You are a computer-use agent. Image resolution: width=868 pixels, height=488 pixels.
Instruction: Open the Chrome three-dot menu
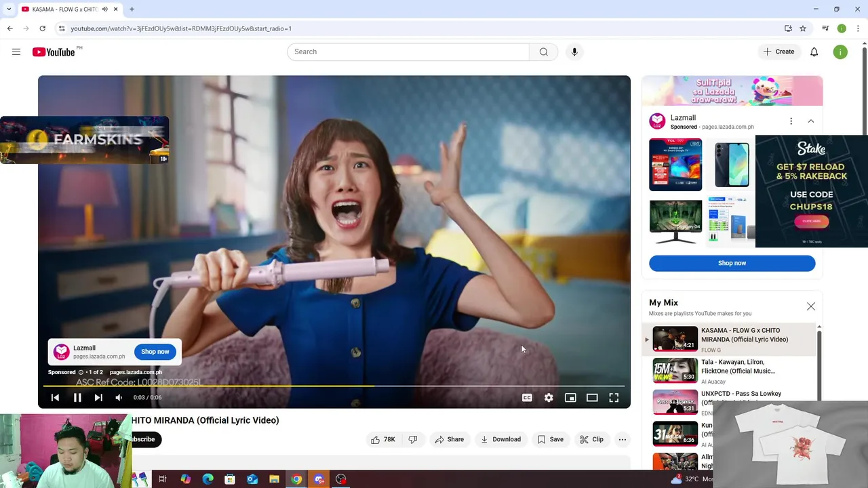pos(859,28)
